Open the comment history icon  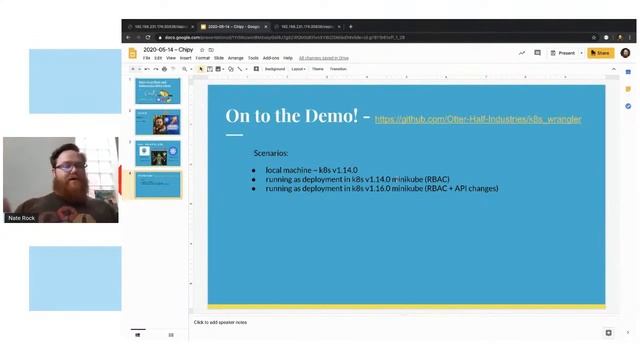point(538,53)
